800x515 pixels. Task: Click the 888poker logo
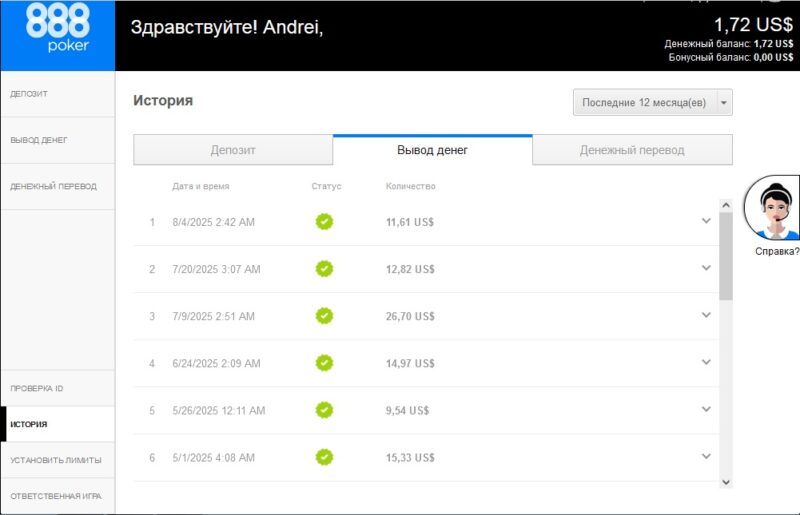coord(57,34)
